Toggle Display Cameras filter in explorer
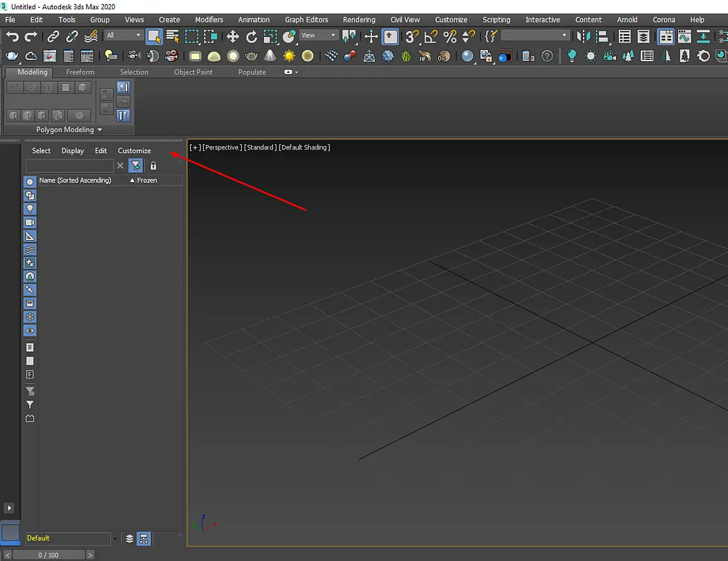 point(30,222)
